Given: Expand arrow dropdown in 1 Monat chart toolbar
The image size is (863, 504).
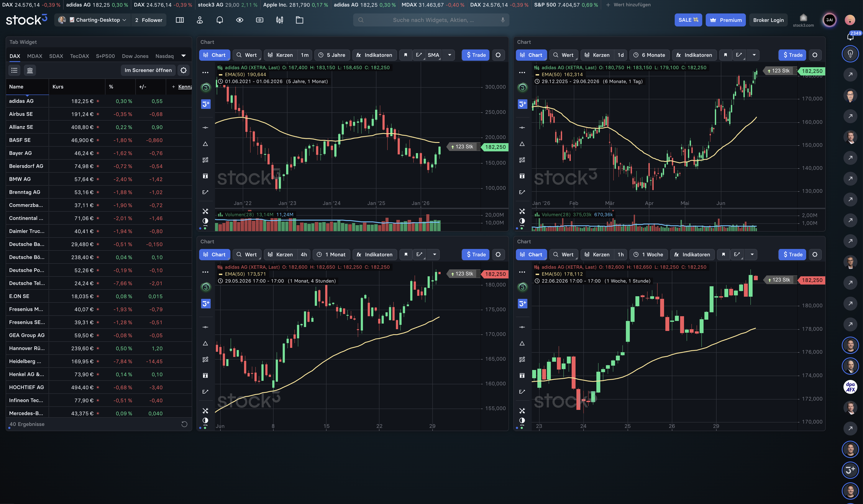Looking at the screenshot, I should click(x=435, y=255).
